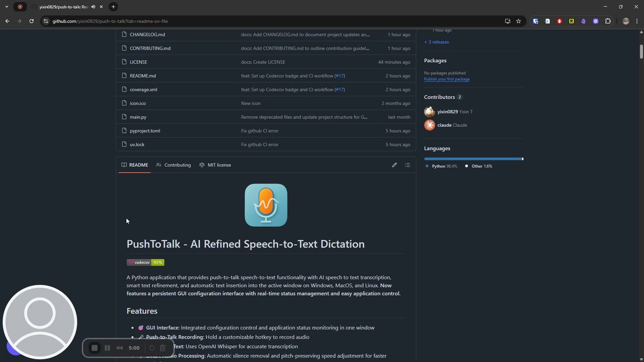Open the pyproject.toml file

click(145, 131)
